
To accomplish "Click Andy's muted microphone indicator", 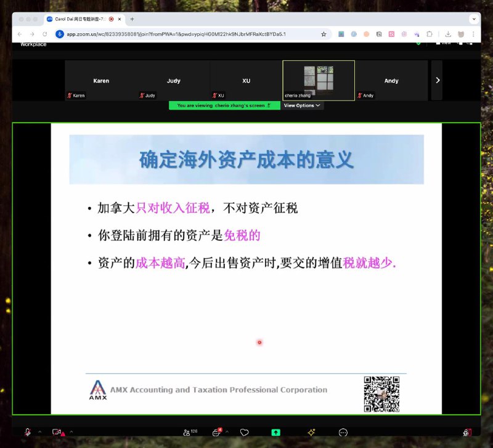I will [x=359, y=96].
